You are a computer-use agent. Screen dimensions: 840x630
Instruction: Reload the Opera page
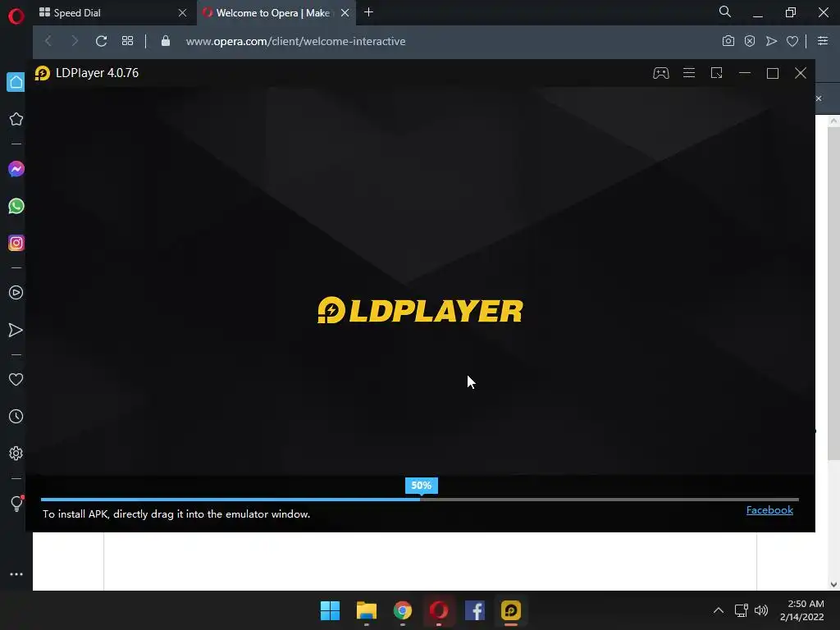click(x=101, y=41)
